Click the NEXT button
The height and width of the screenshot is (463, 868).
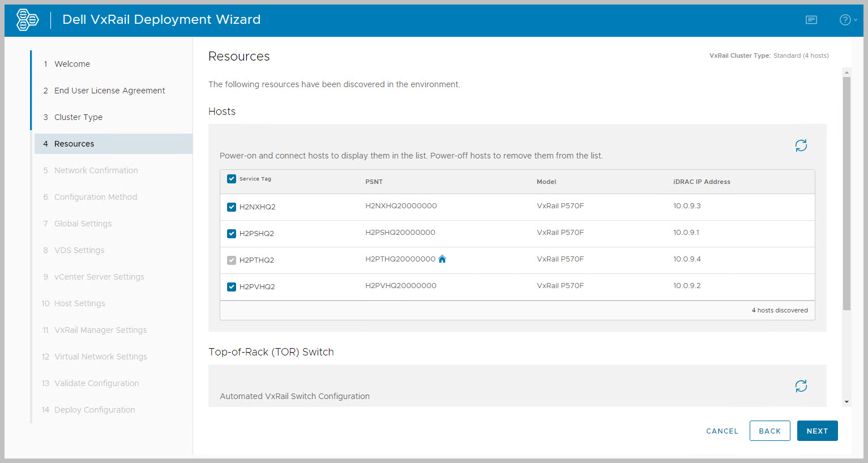click(817, 431)
